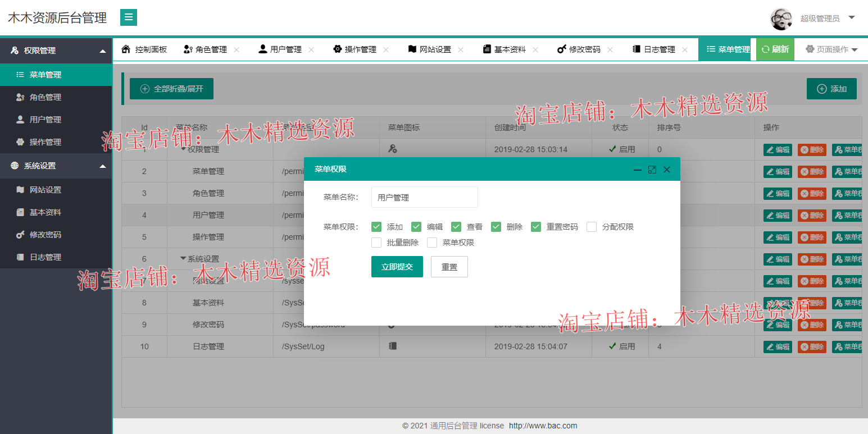Close the 日志管理 tab with its X
The height and width of the screenshot is (434, 868).
685,49
